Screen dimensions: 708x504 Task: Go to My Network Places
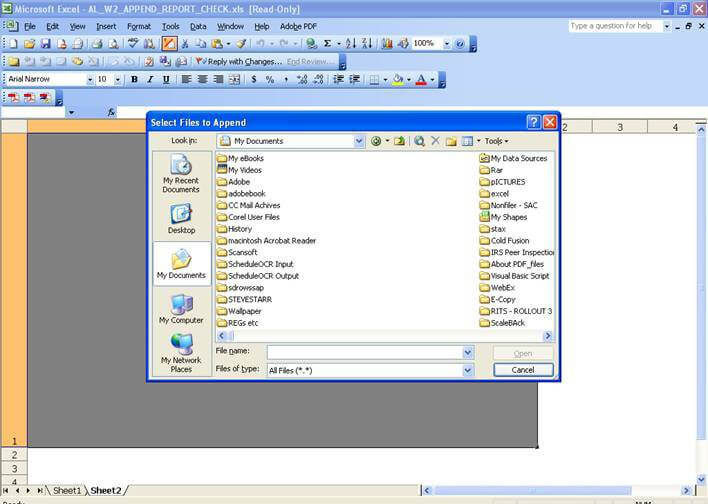[181, 353]
